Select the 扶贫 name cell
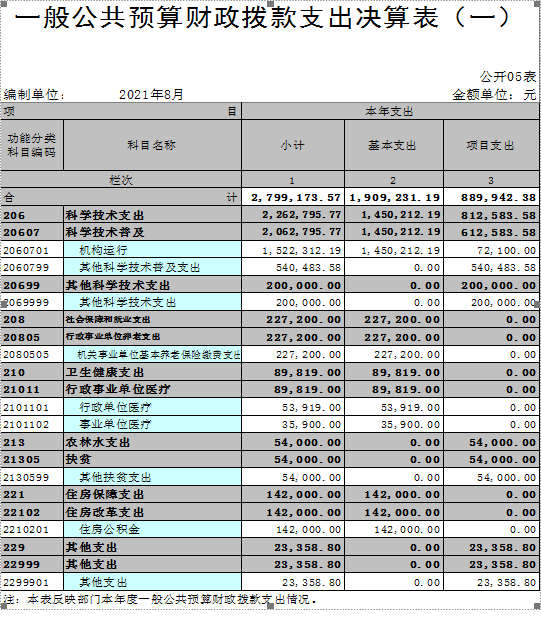541x621 pixels. (152, 459)
